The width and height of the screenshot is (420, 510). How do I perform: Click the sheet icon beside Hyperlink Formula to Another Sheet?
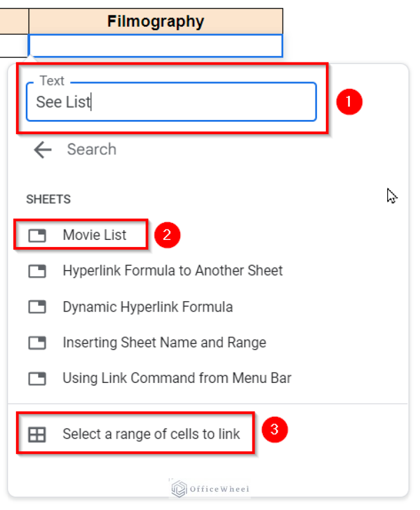[x=37, y=271]
